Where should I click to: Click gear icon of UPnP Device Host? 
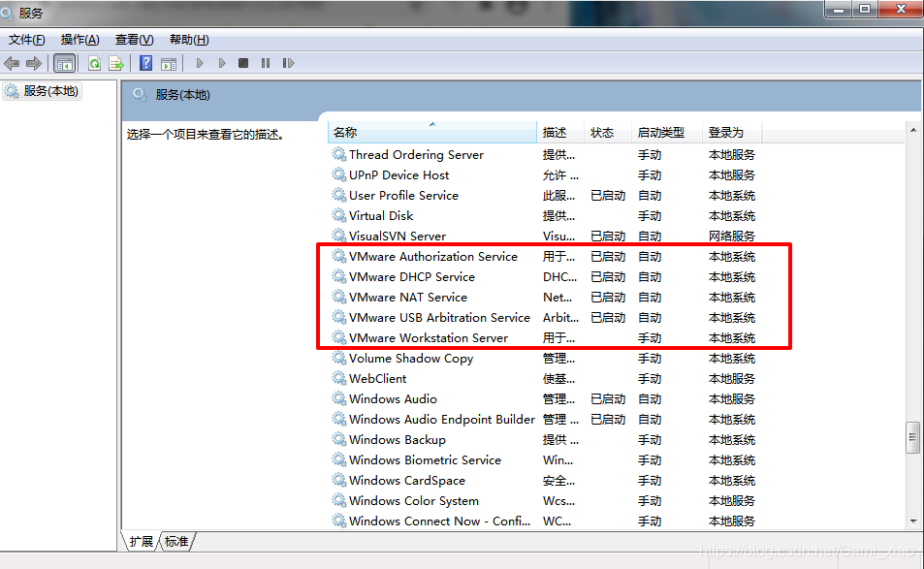point(338,174)
